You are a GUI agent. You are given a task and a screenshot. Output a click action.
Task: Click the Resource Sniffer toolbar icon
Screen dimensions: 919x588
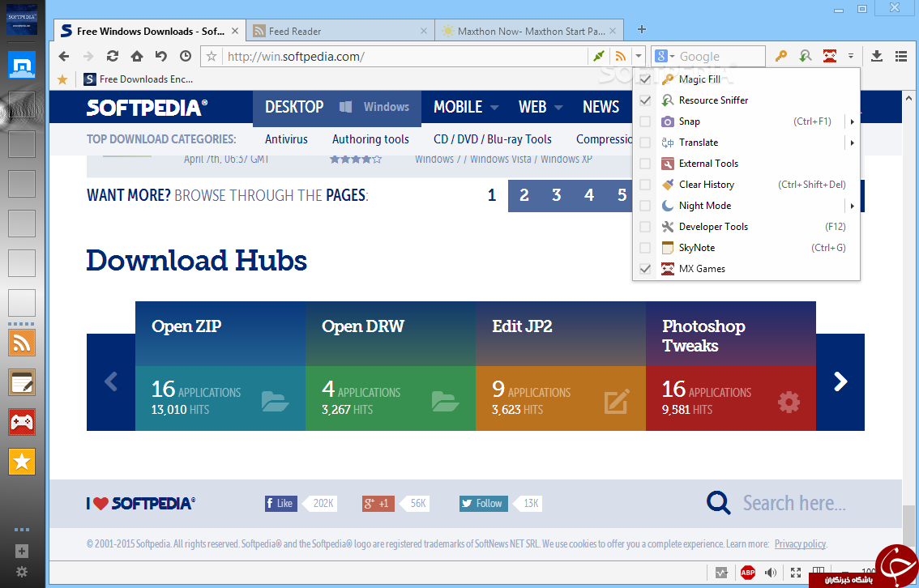coord(806,56)
